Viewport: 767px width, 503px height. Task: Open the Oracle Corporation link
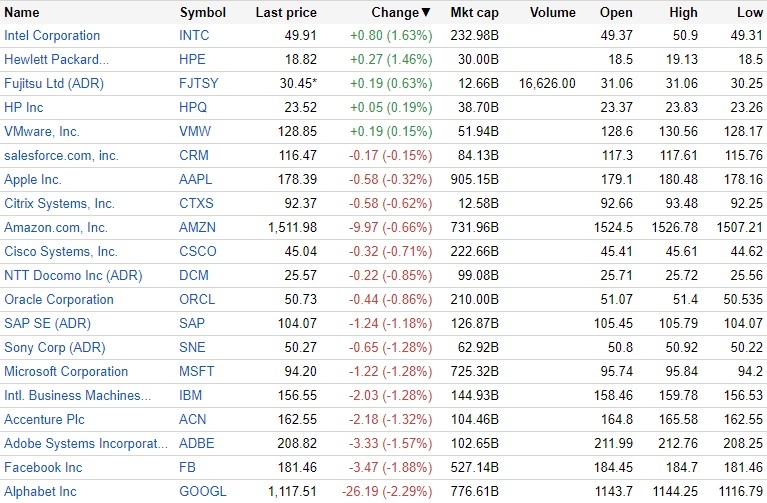[59, 300]
